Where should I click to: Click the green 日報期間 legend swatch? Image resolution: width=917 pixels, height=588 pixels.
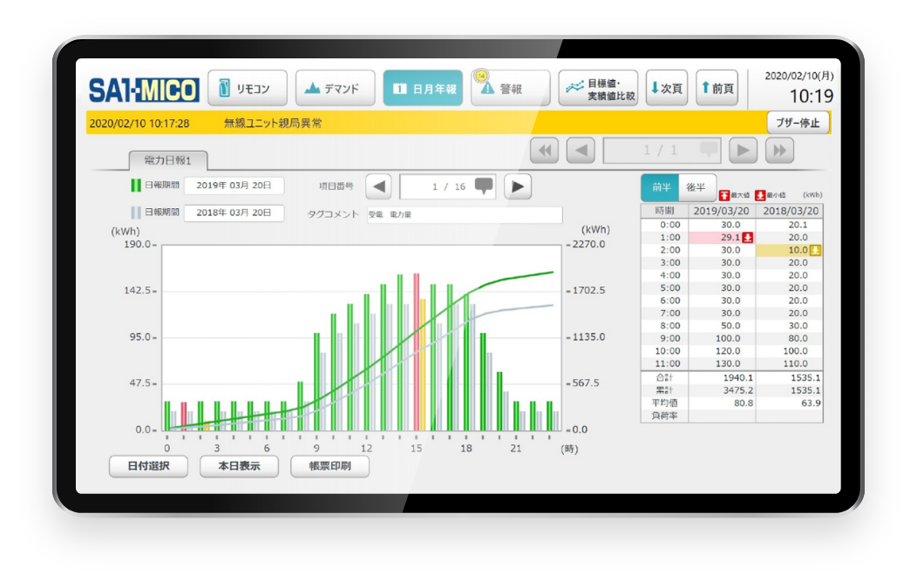[x=136, y=186]
